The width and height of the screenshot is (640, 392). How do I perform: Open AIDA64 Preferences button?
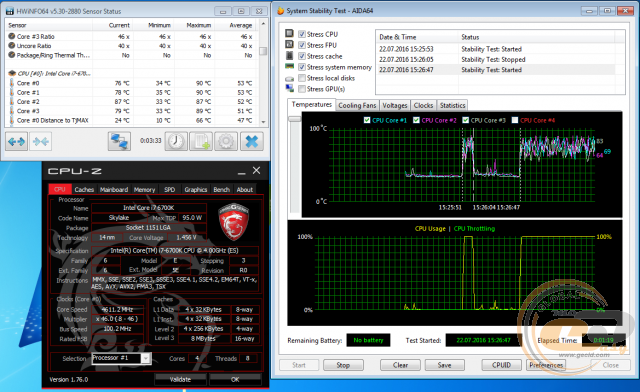[546, 365]
